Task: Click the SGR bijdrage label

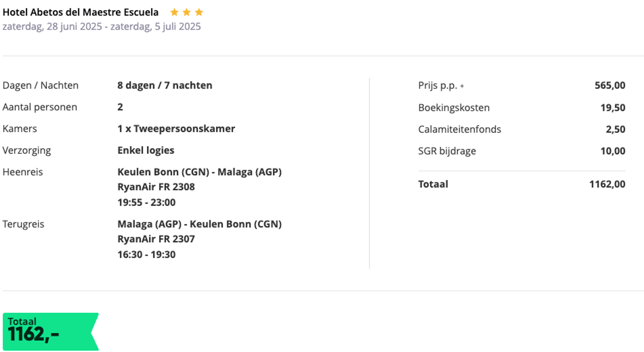Action: point(447,151)
